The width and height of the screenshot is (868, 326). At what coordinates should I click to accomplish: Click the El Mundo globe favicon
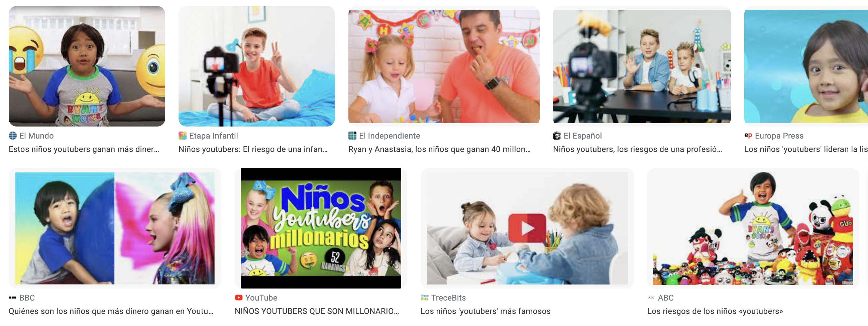[x=12, y=136]
